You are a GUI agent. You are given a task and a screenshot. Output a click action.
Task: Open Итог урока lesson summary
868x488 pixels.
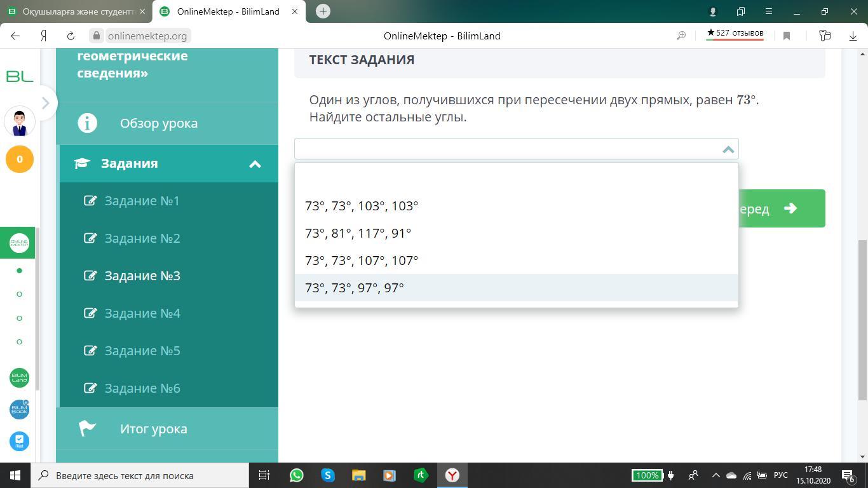point(153,429)
